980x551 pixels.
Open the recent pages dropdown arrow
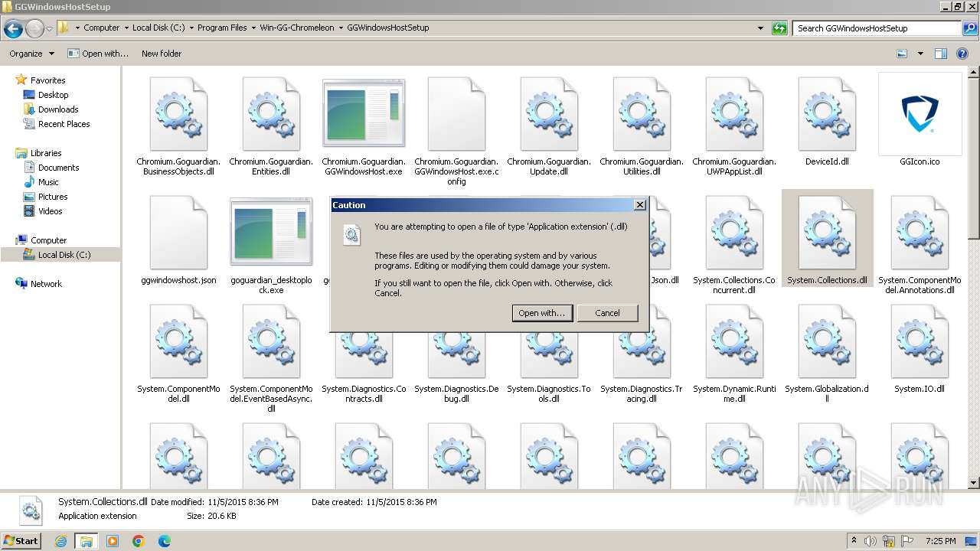(49, 29)
